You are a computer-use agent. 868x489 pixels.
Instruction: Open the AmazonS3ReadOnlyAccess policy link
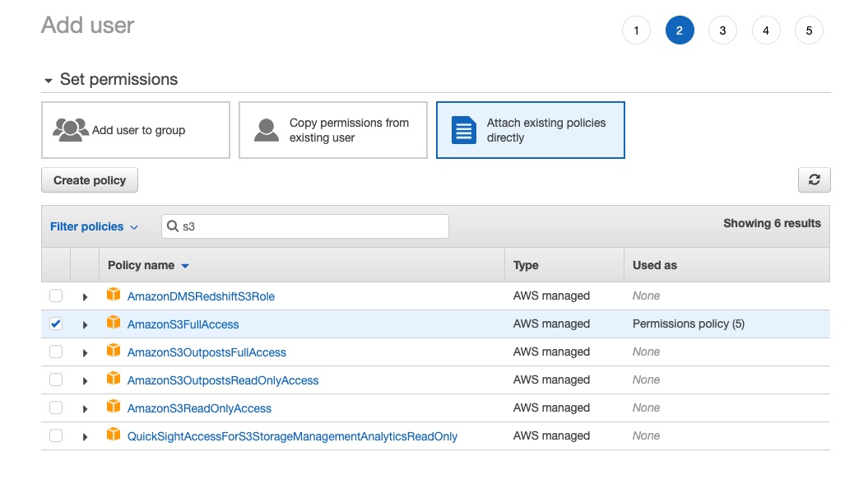click(x=199, y=408)
